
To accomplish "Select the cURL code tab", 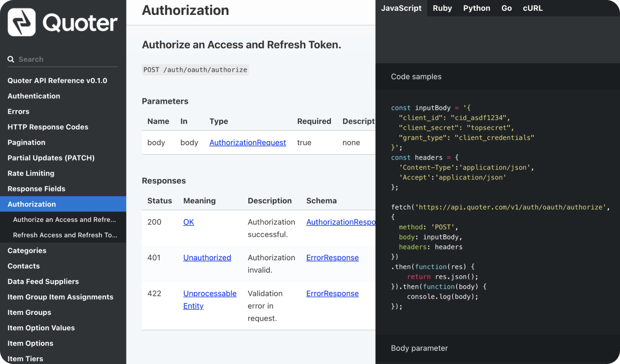I will click(x=532, y=8).
